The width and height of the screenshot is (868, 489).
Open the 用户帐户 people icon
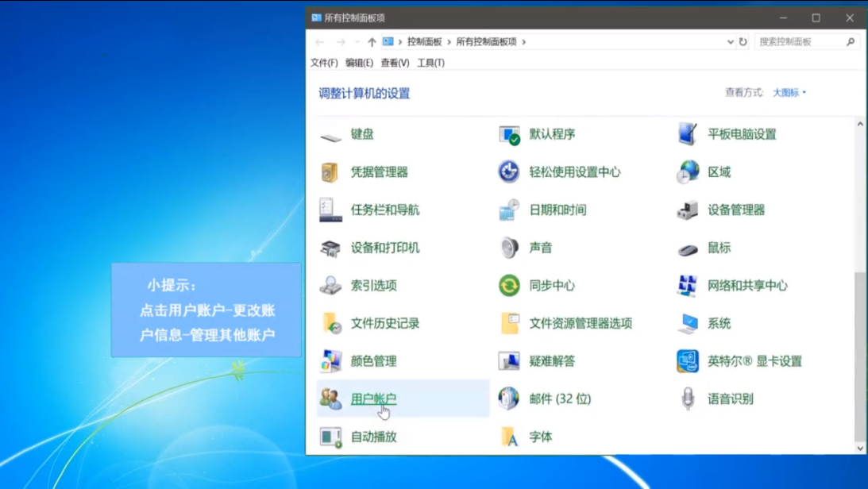(x=330, y=399)
